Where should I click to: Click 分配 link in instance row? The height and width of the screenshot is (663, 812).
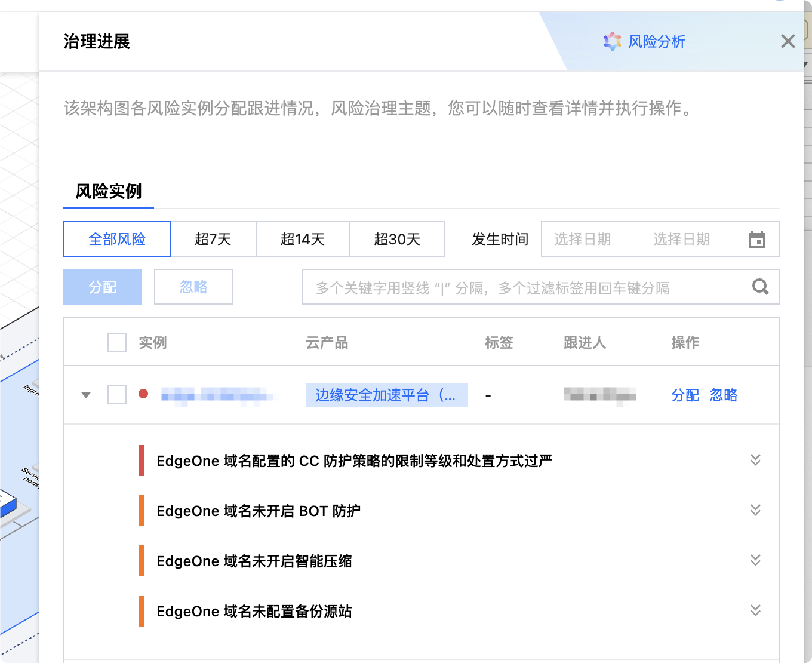coord(685,395)
